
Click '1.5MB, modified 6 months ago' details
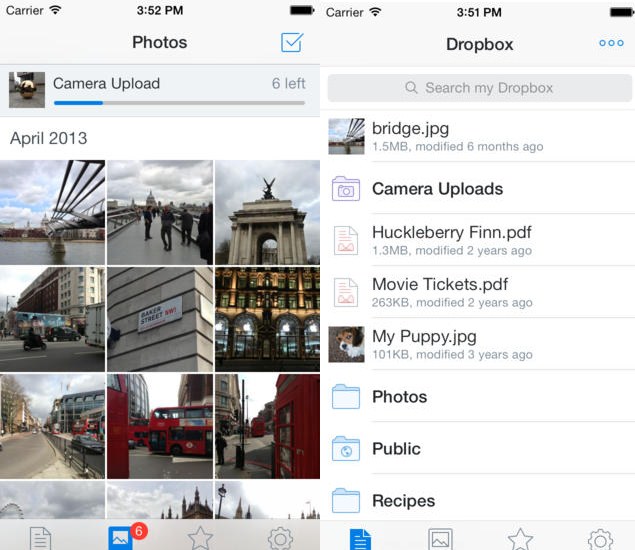(458, 146)
